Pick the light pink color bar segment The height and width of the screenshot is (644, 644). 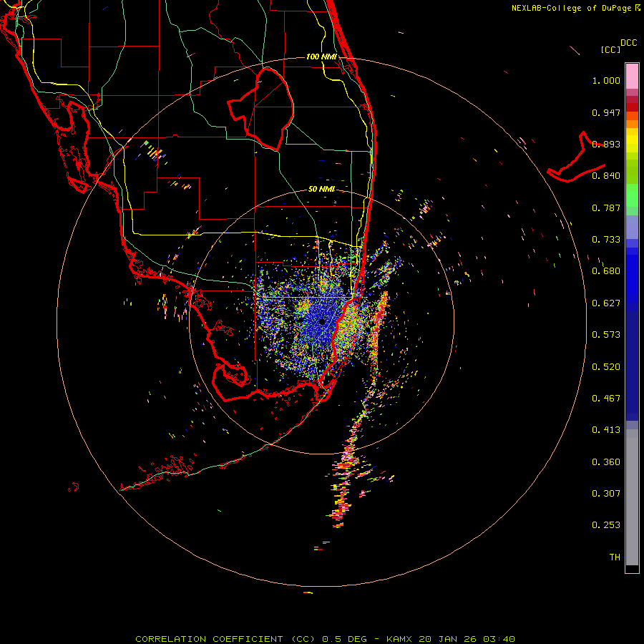tap(632, 76)
